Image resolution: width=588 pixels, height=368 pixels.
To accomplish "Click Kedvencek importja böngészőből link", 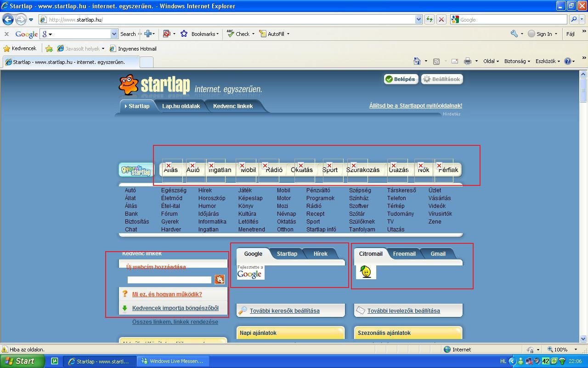I will [x=175, y=308].
